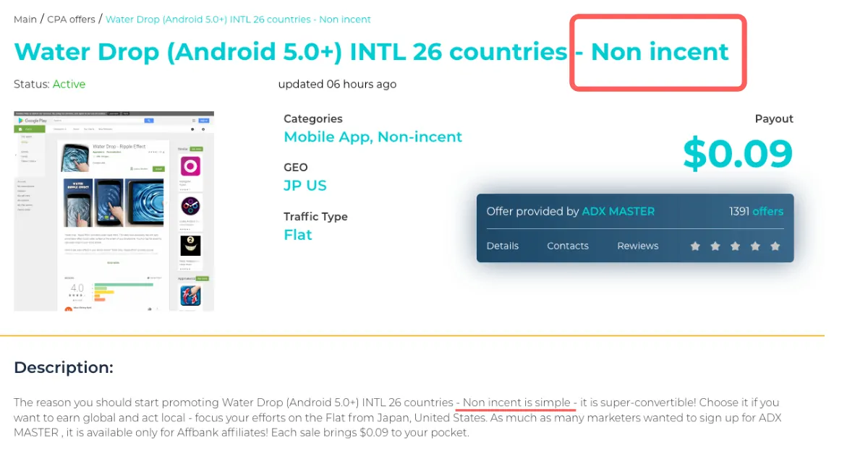Image resolution: width=868 pixels, height=469 pixels.
Task: View the 1391 offers link
Action: pyautogui.click(x=756, y=212)
